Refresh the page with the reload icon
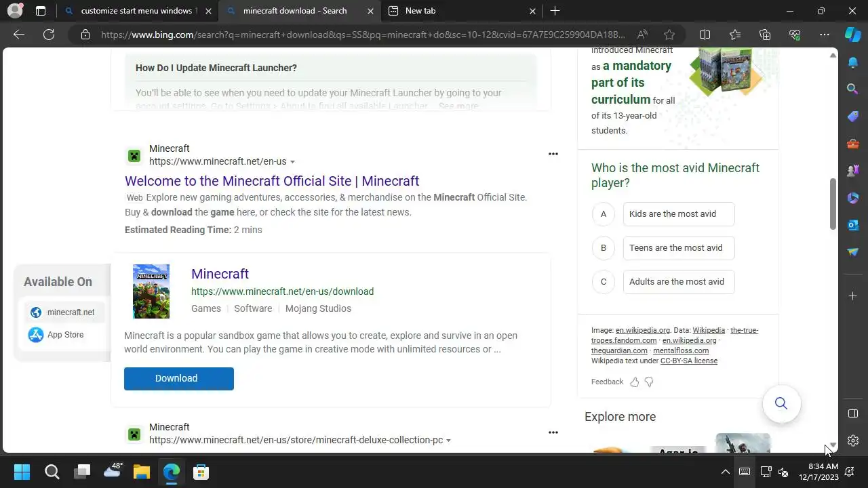Image resolution: width=868 pixels, height=488 pixels. pyautogui.click(x=49, y=35)
